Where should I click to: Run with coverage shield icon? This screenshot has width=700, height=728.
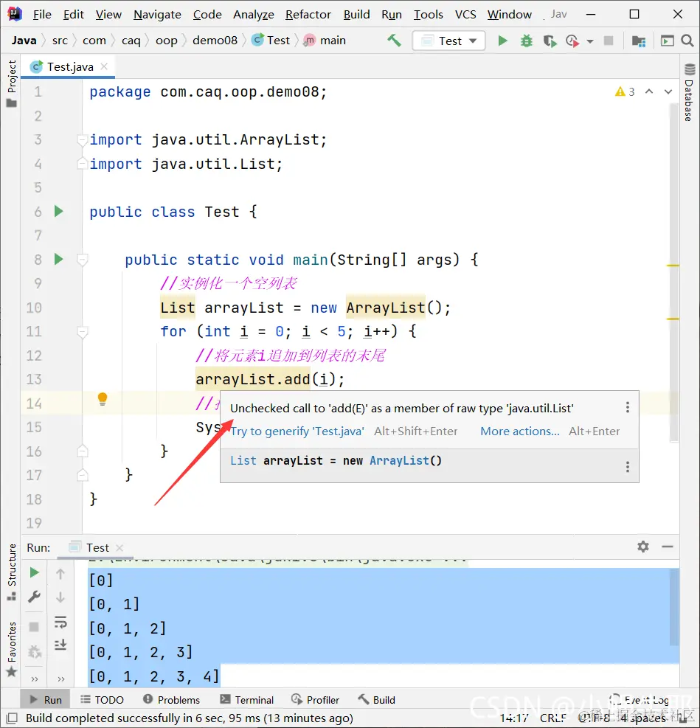(x=550, y=41)
